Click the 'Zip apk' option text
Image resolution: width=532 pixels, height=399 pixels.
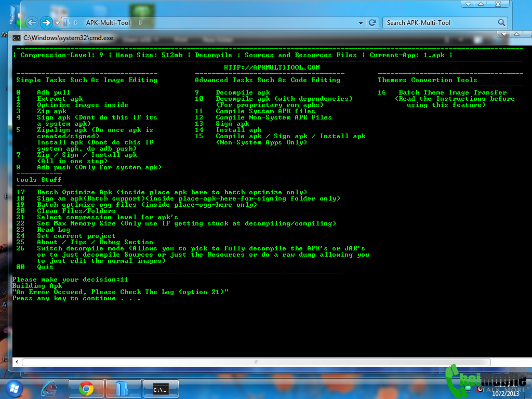pos(51,111)
